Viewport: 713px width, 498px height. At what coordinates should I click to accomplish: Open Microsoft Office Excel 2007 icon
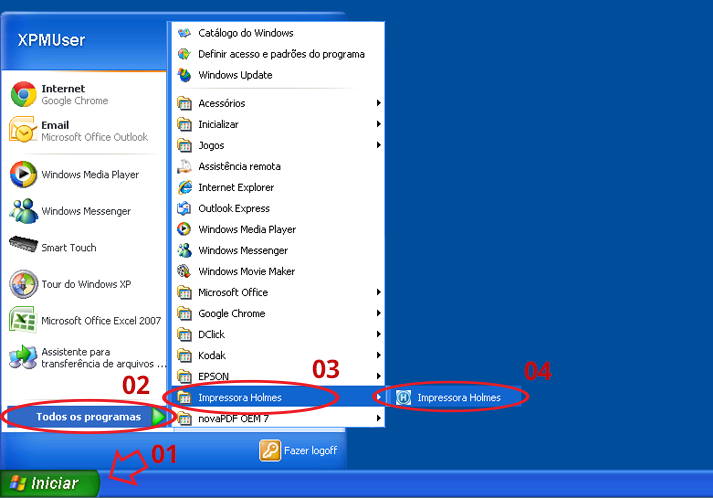[22, 320]
